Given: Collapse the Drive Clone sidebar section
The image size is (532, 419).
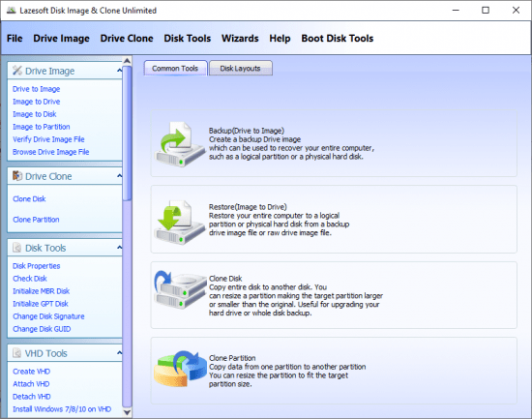Looking at the screenshot, I should [x=119, y=175].
